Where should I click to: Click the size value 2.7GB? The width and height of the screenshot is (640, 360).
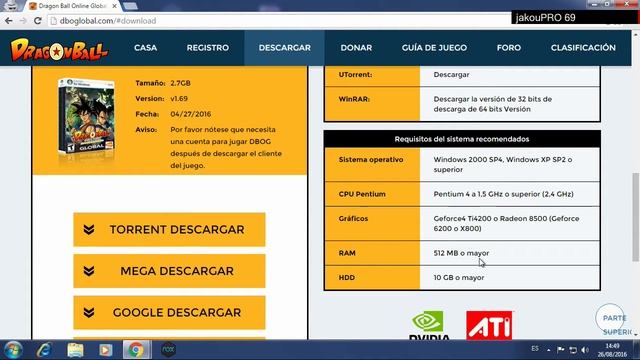[180, 83]
